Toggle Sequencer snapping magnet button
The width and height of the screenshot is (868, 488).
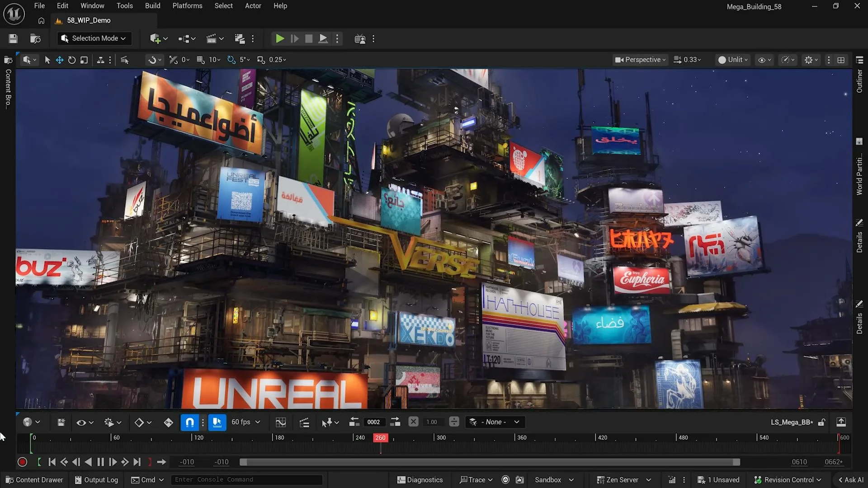click(x=190, y=422)
